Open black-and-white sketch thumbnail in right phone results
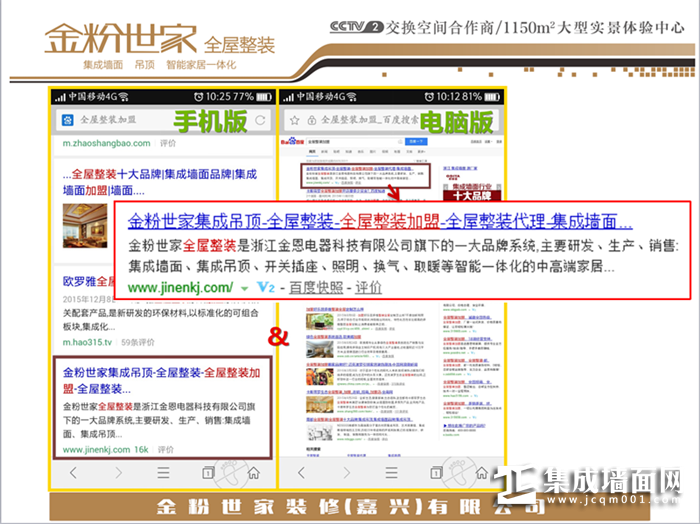This screenshot has height=524, width=700. pyautogui.click(x=320, y=432)
